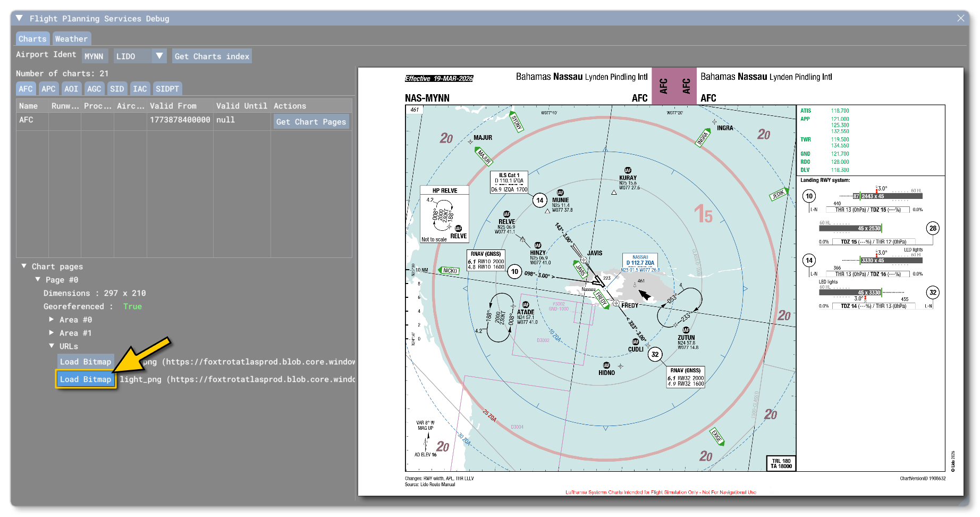Click the MYNN airport ident field
The height and width of the screenshot is (517, 980).
95,56
